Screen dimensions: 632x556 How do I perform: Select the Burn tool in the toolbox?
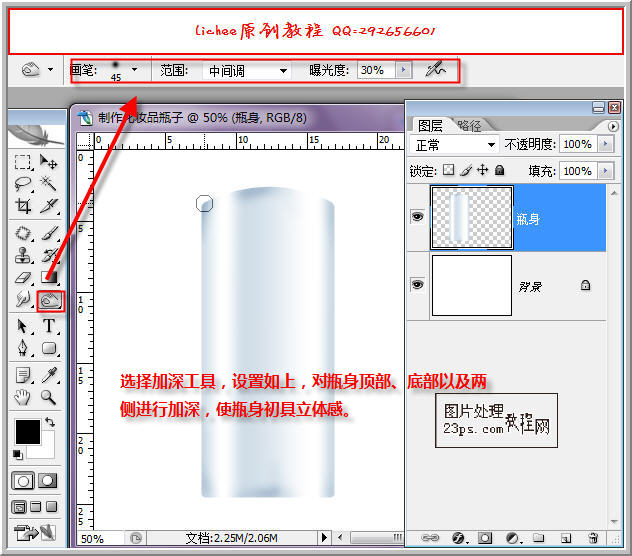coord(49,300)
